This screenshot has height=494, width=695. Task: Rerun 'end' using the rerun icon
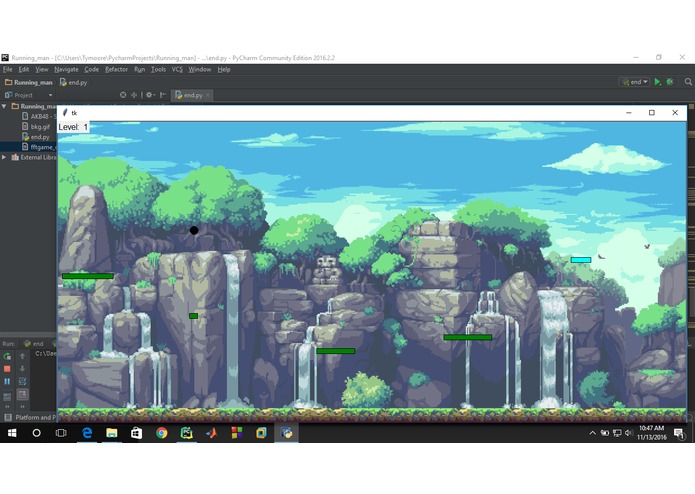[7, 356]
